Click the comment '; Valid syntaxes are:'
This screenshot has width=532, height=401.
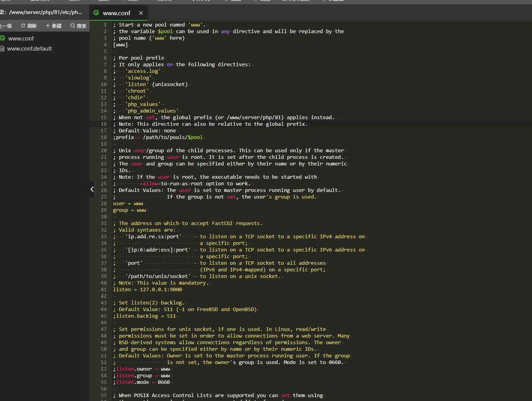tap(144, 230)
